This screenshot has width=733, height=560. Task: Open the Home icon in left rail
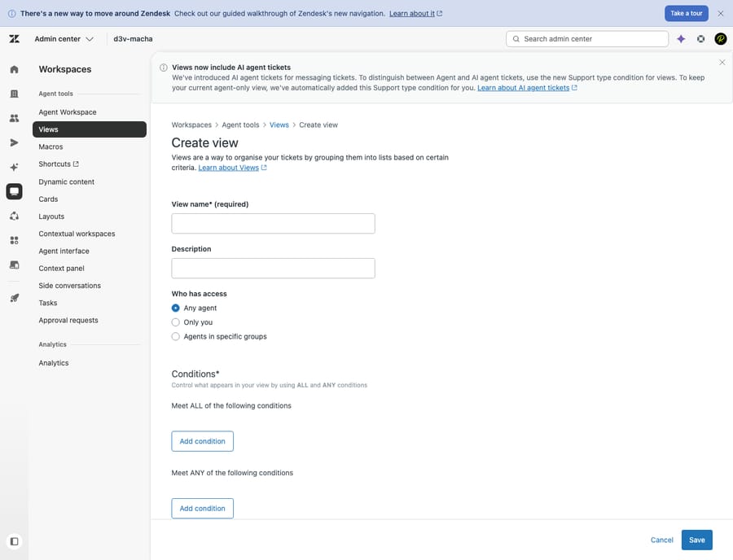[x=14, y=69]
